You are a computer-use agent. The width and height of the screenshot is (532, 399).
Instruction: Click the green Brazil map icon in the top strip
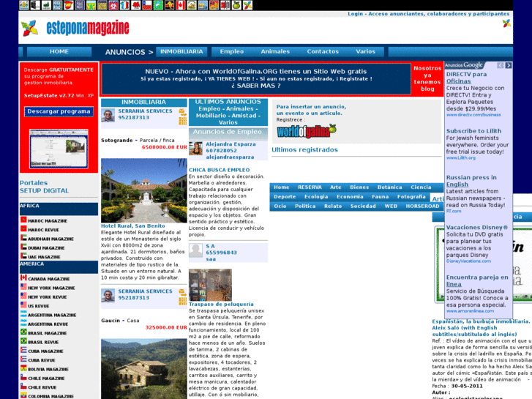tap(158, 5)
